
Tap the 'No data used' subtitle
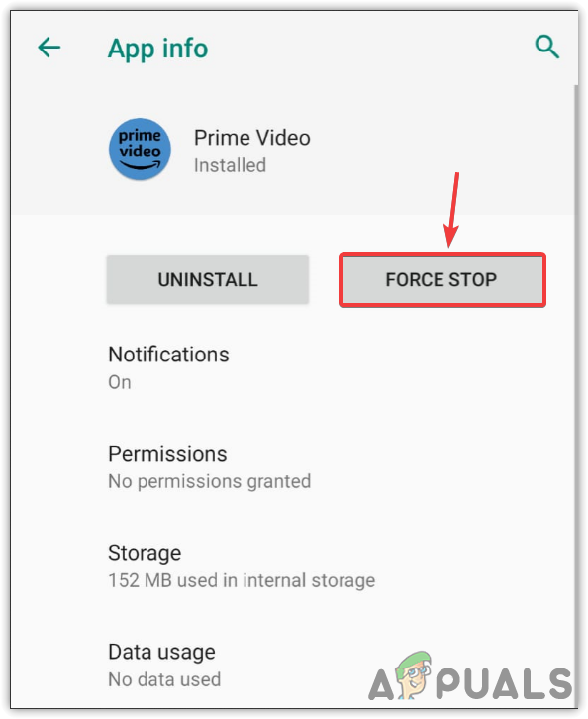(x=164, y=679)
